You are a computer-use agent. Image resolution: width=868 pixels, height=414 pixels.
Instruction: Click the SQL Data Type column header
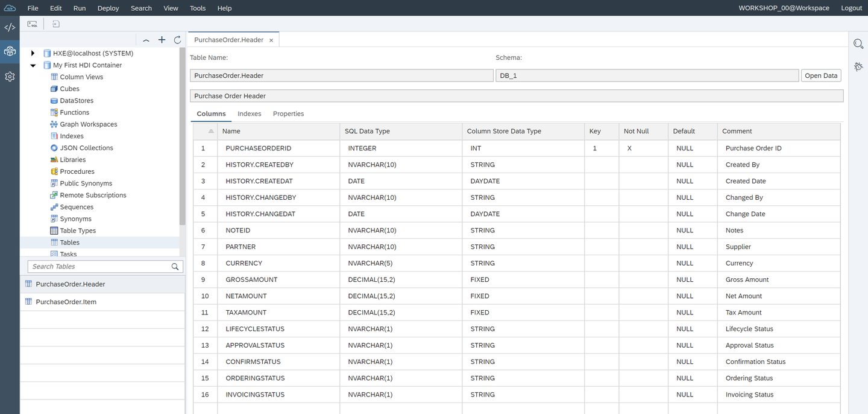[x=401, y=131]
